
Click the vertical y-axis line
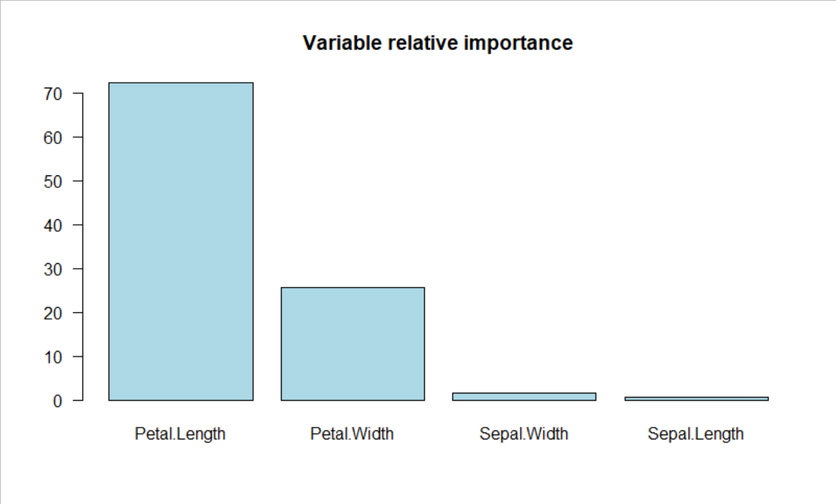pyautogui.click(x=83, y=246)
